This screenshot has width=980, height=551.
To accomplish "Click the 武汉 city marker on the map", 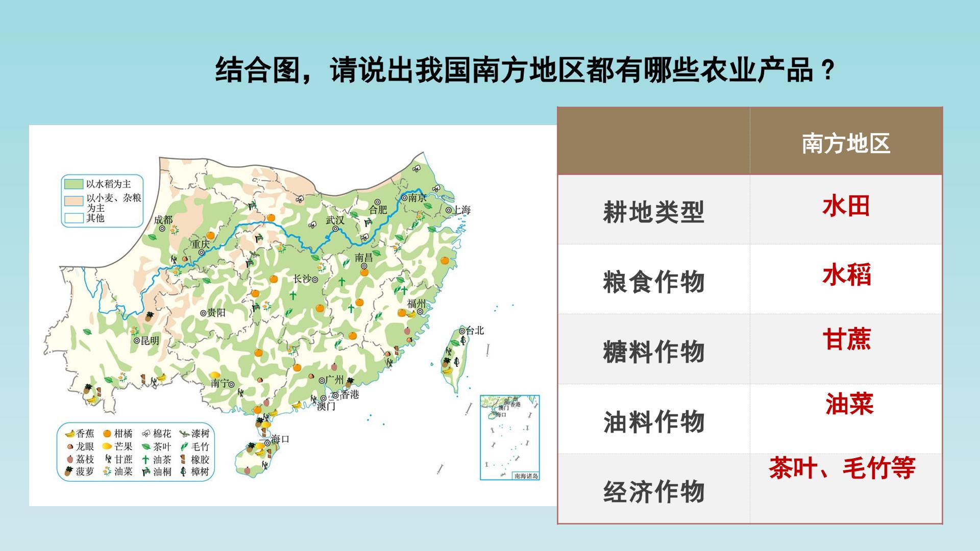I will coord(335,229).
